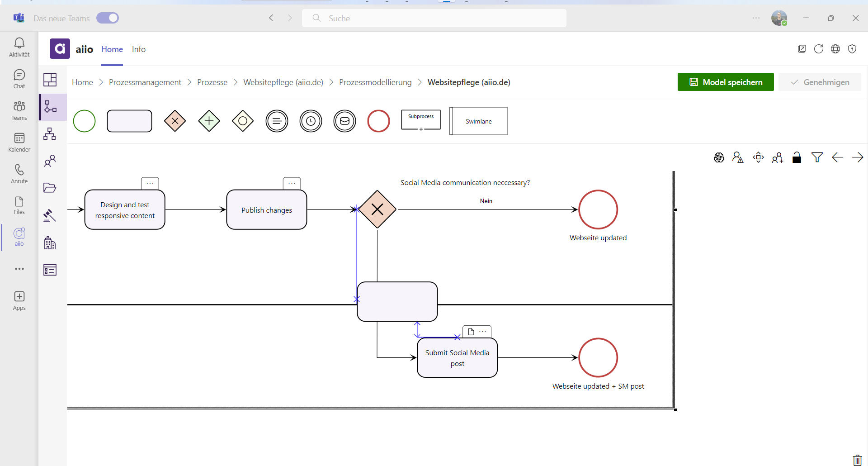This screenshot has height=466, width=868.
Task: Open Kalender in the Teams rail
Action: [19, 142]
